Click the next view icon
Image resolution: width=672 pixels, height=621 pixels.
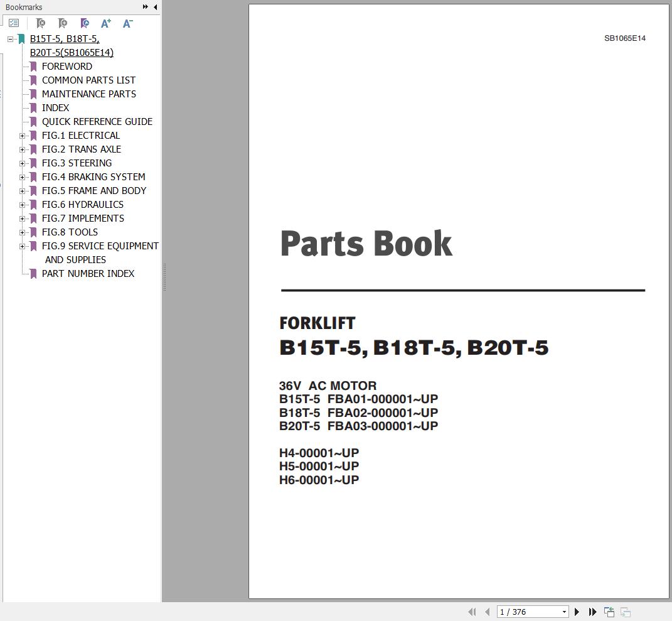click(x=626, y=612)
